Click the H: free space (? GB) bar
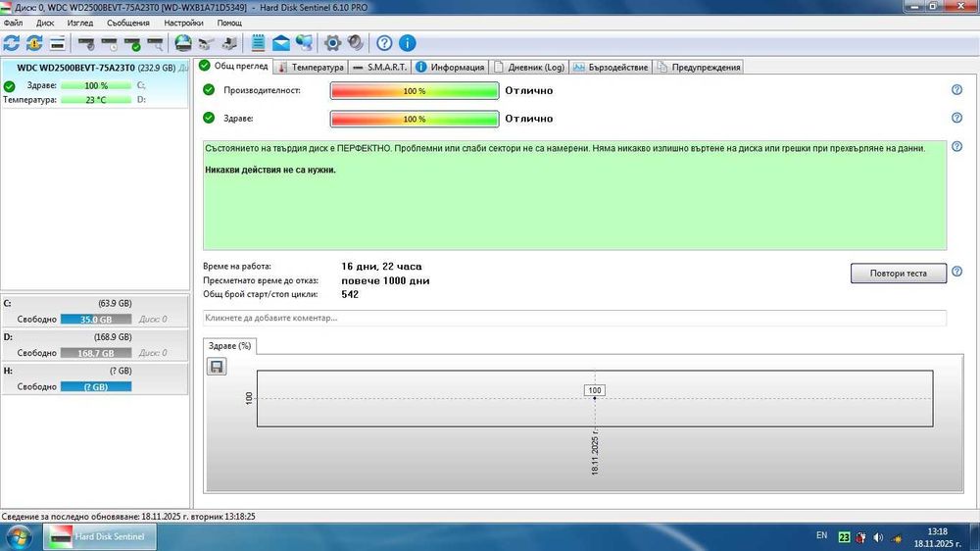 [96, 386]
